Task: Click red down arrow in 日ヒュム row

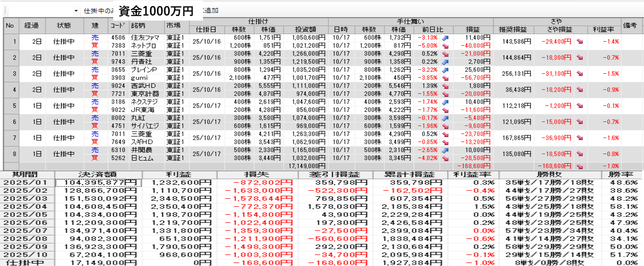Action: coord(445,158)
